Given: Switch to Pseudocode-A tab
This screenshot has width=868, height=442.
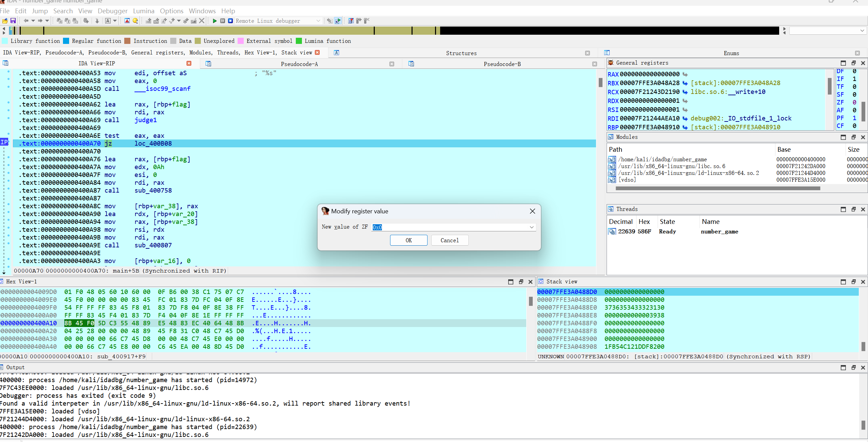Looking at the screenshot, I should pos(299,64).
